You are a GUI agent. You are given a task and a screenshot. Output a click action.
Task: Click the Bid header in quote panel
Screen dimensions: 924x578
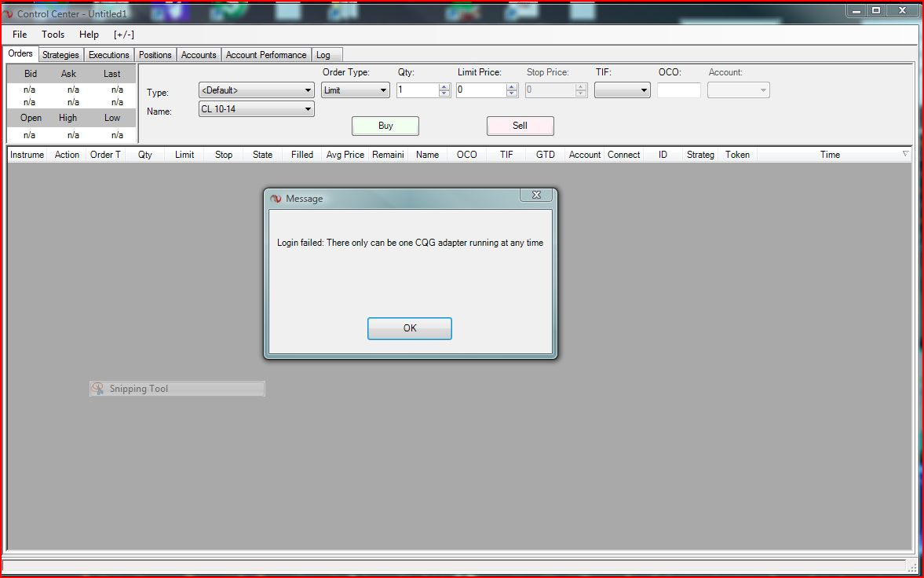point(31,74)
